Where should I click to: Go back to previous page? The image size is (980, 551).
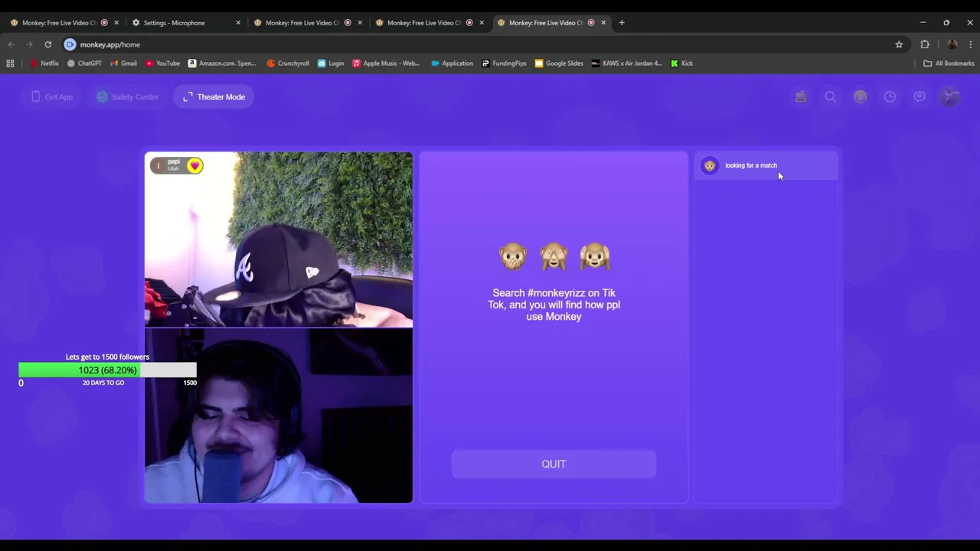(x=11, y=44)
